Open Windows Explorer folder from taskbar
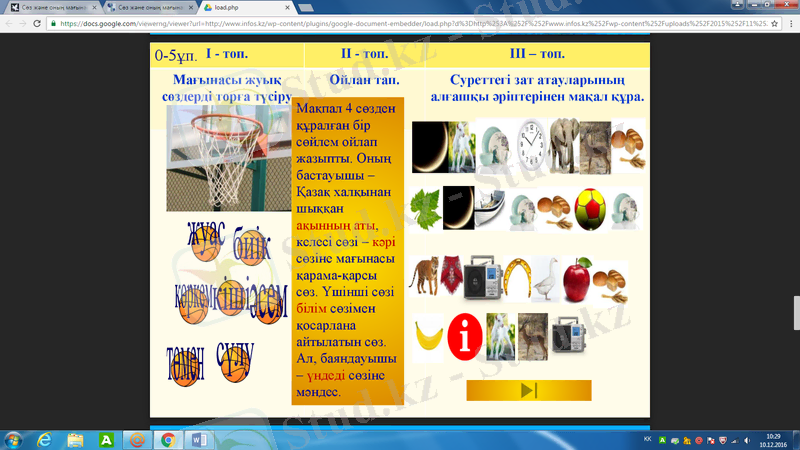This screenshot has width=800, height=450. [x=75, y=439]
